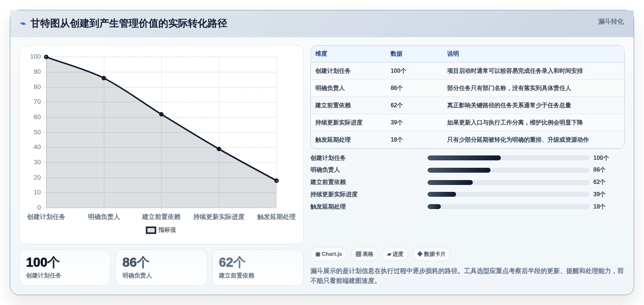Click table value 86个
644x305 pixels.
pos(397,88)
